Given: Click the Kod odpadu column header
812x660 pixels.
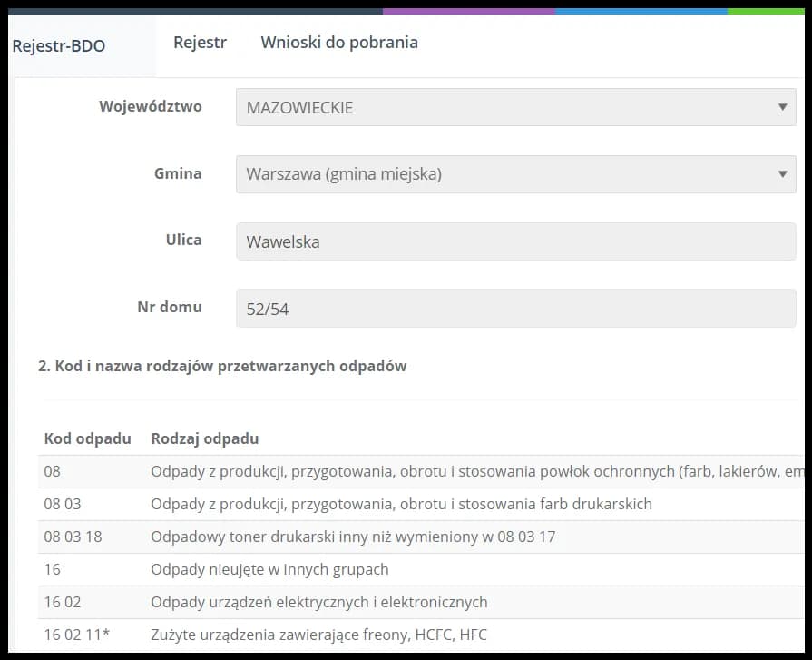Looking at the screenshot, I should [87, 438].
